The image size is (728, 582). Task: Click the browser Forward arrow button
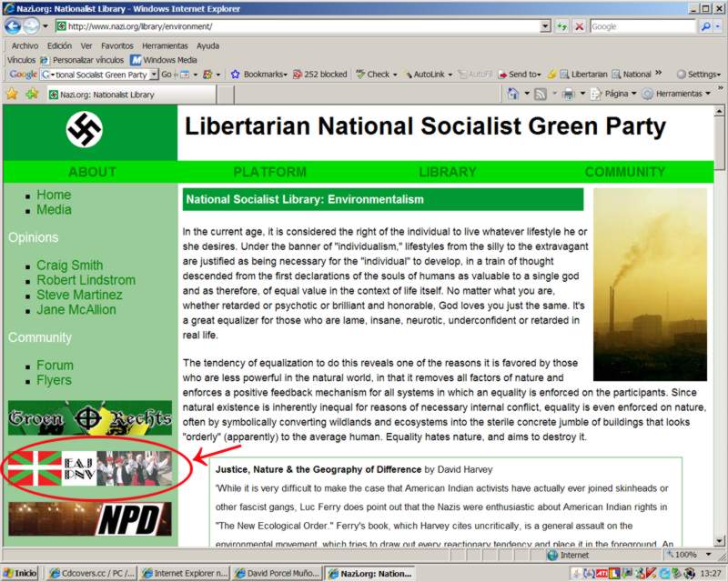[31, 26]
